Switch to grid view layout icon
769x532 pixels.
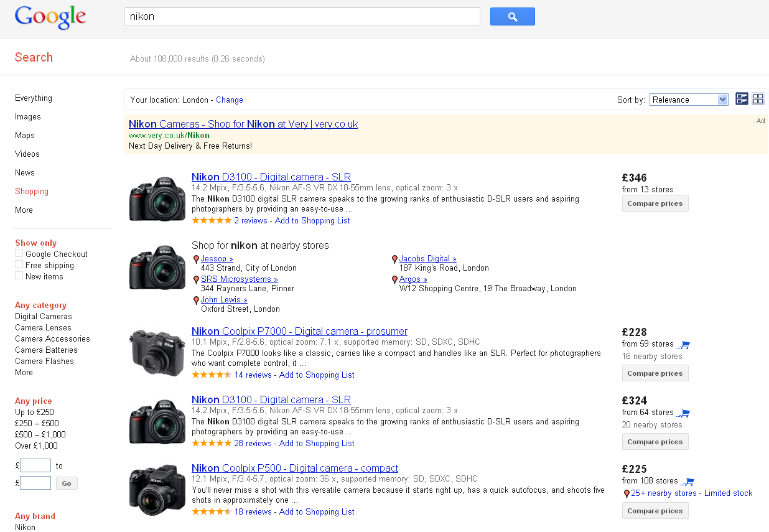[758, 99]
